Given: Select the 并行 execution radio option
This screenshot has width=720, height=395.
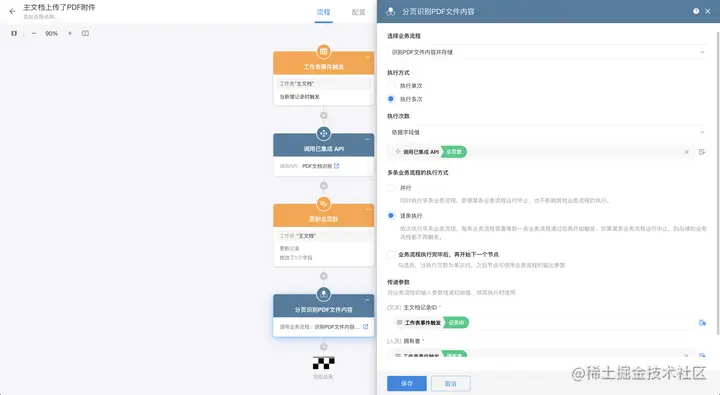Looking at the screenshot, I should click(391, 188).
